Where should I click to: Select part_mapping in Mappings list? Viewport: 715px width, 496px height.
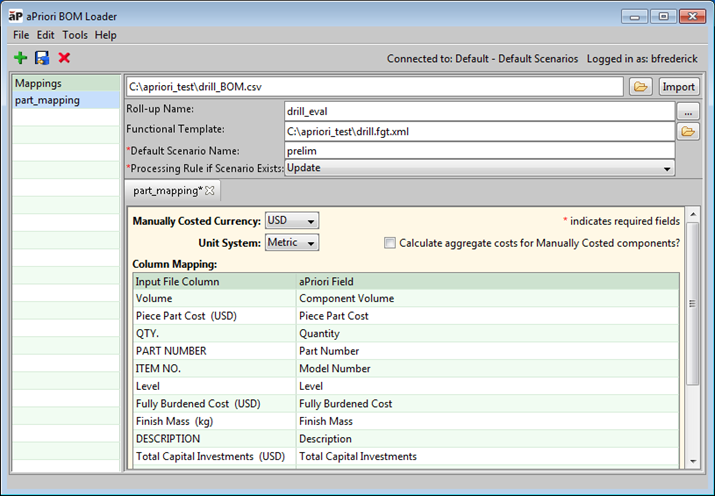[x=48, y=100]
